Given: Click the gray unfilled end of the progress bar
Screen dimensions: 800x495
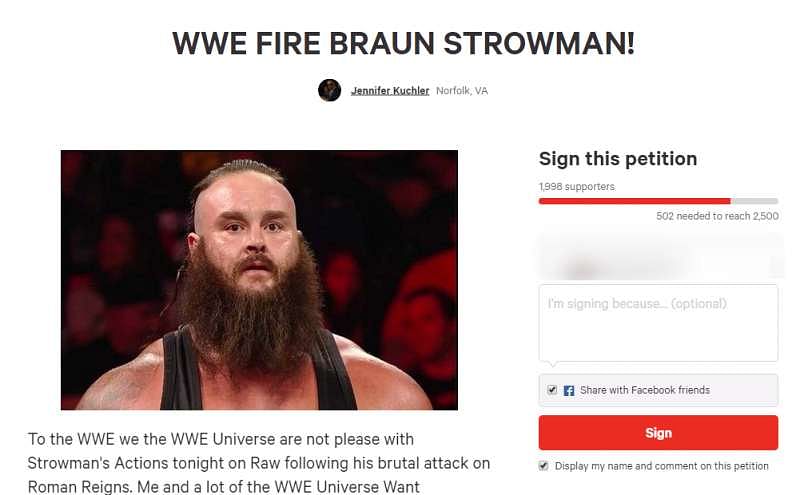Looking at the screenshot, I should [x=754, y=201].
